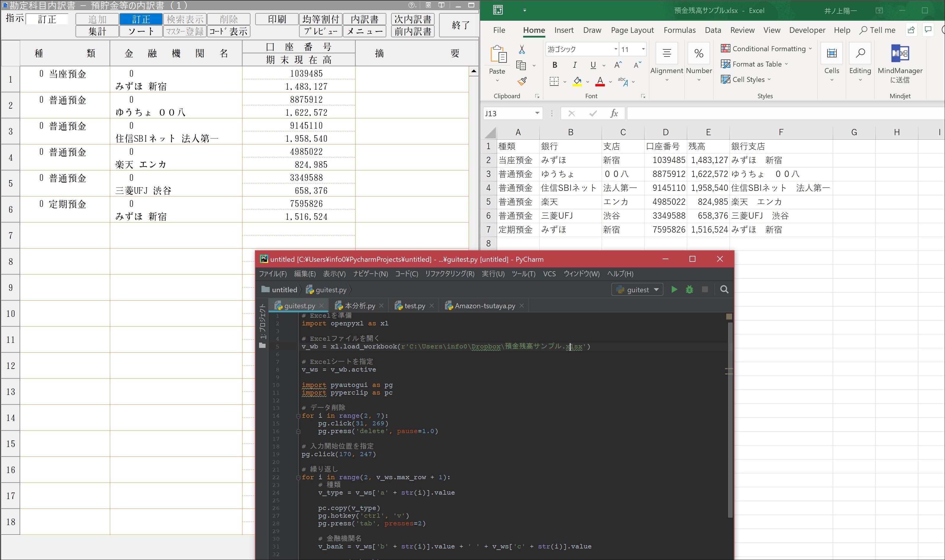Start debugging with the bug icon
The height and width of the screenshot is (560, 945).
click(x=690, y=289)
